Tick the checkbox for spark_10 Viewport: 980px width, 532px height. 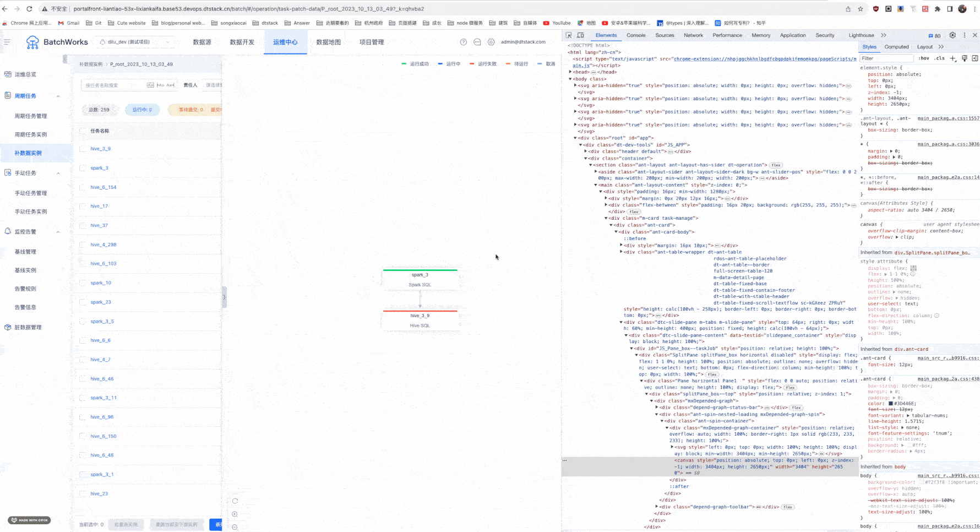tap(83, 283)
